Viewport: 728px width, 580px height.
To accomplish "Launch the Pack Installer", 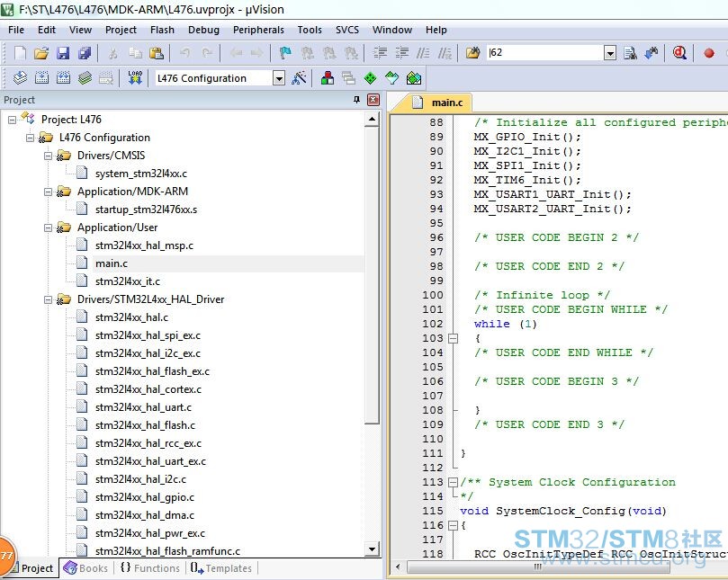I will tap(414, 78).
